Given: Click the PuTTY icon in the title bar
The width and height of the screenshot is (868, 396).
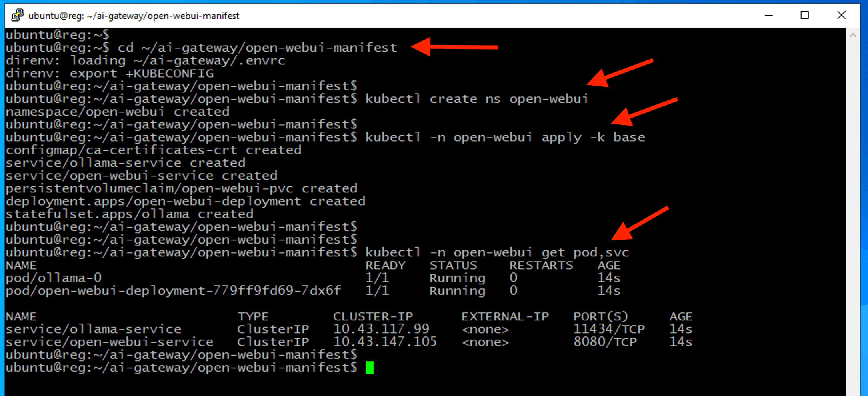Looking at the screenshot, I should coord(17,15).
